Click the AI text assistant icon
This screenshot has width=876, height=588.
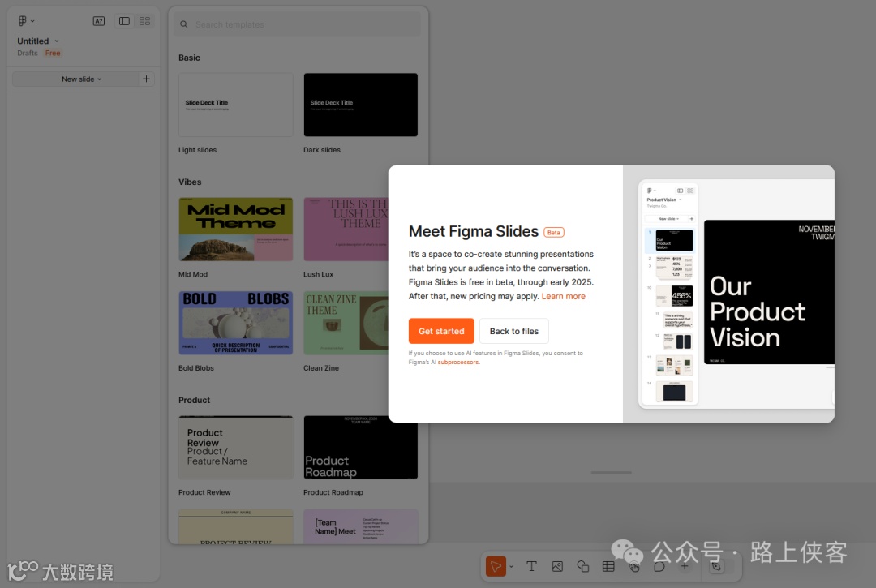(99, 20)
